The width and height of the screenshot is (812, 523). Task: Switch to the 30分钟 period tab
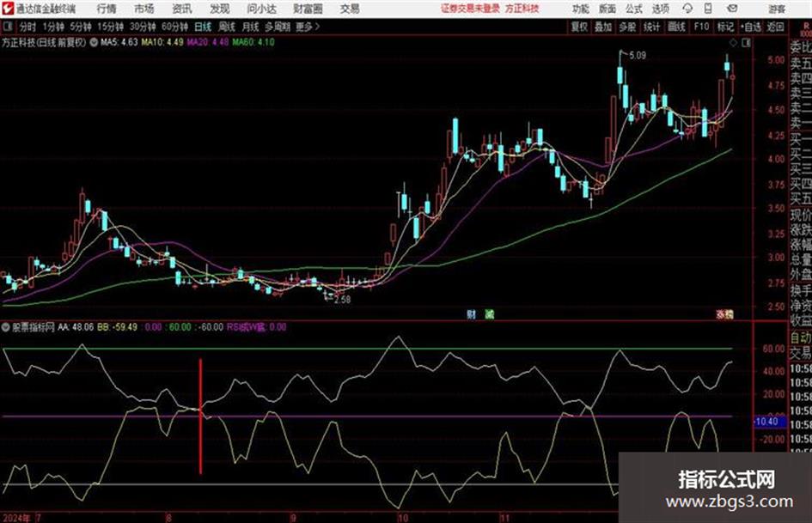[143, 27]
